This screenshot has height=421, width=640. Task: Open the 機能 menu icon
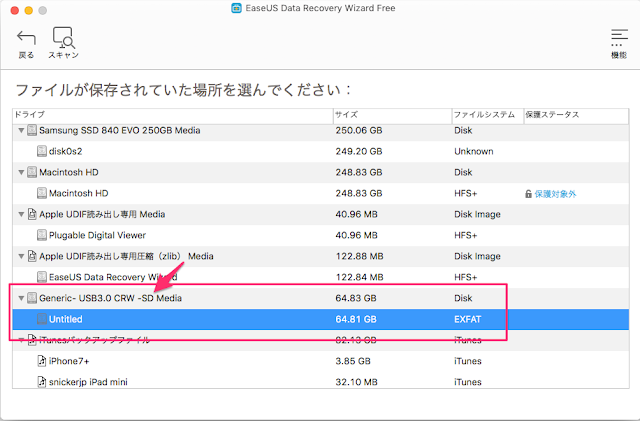tap(619, 38)
